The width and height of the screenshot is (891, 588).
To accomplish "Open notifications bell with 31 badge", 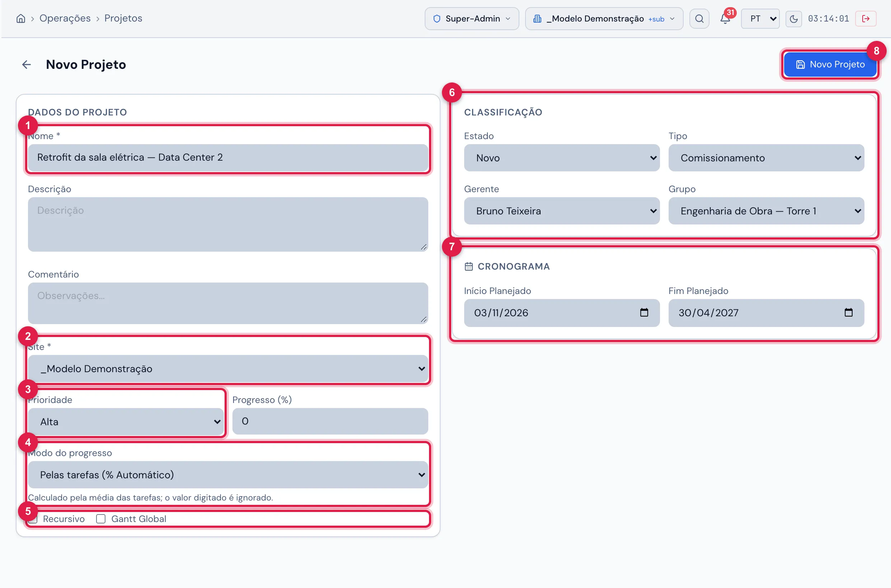I will (725, 19).
